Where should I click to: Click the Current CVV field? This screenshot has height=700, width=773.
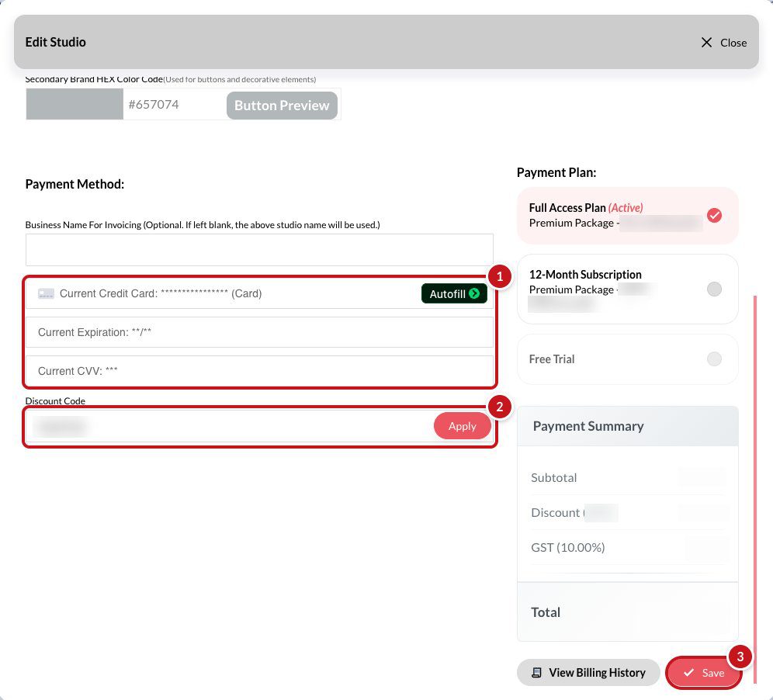coord(259,371)
